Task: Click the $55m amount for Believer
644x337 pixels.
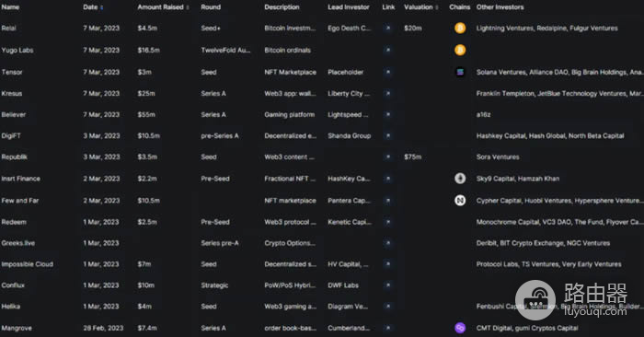Action: tap(146, 115)
